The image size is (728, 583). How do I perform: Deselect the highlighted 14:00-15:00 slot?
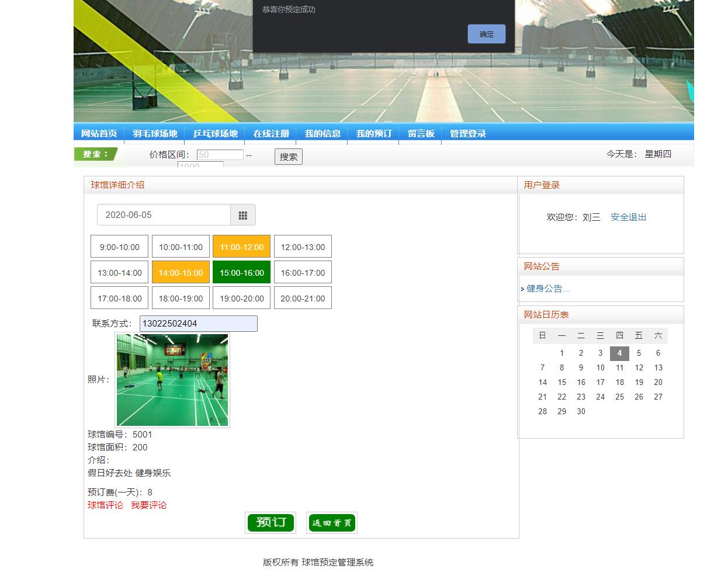click(x=180, y=272)
